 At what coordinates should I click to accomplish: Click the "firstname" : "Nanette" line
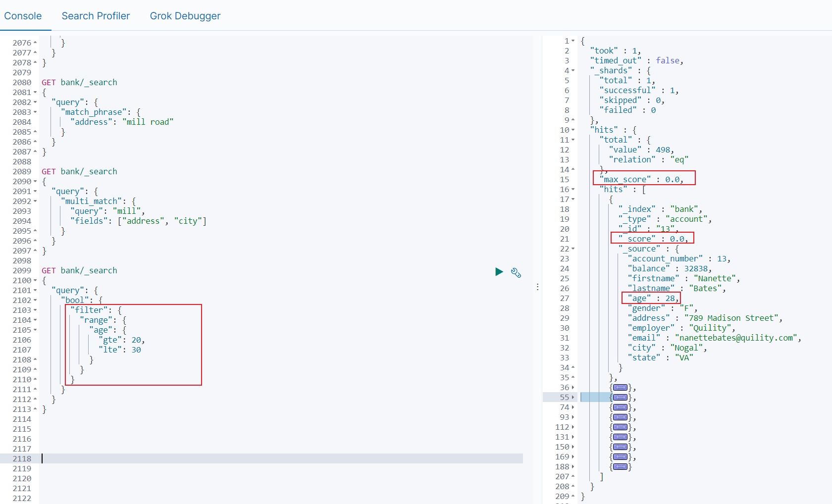684,278
